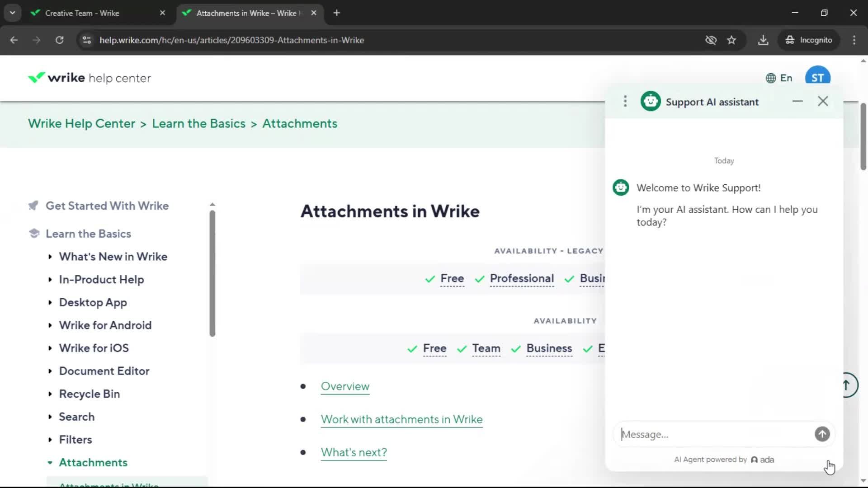Image resolution: width=868 pixels, height=488 pixels.
Task: Click the Support AI assistant bot avatar
Action: [651, 101]
